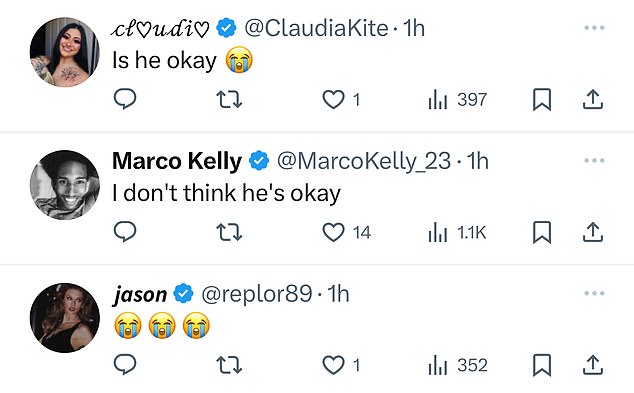Open more options for ClaudiaKite's tweet
This screenshot has height=393, width=634.
[594, 28]
